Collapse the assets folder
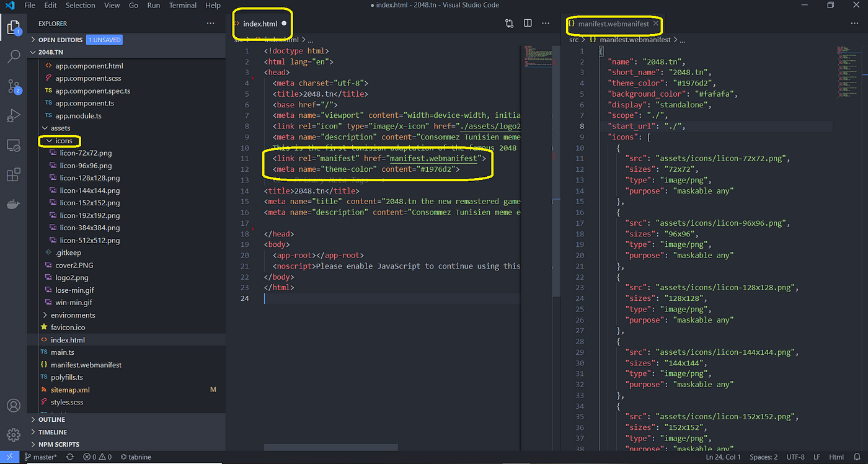This screenshot has width=868, height=464. 45,128
